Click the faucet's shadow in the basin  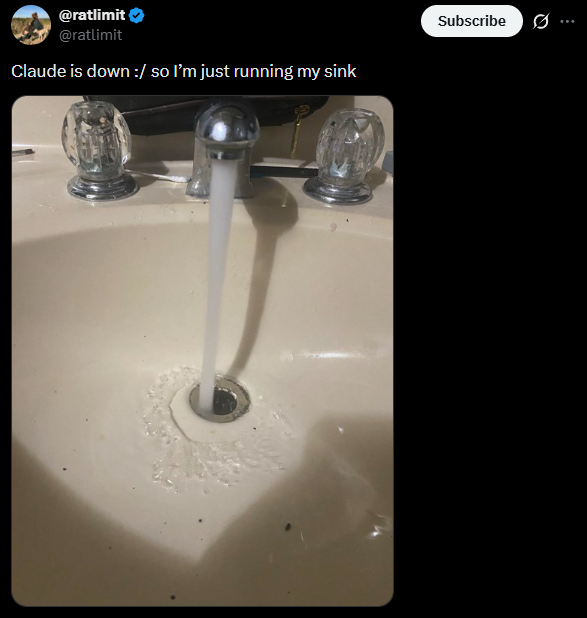point(256,284)
